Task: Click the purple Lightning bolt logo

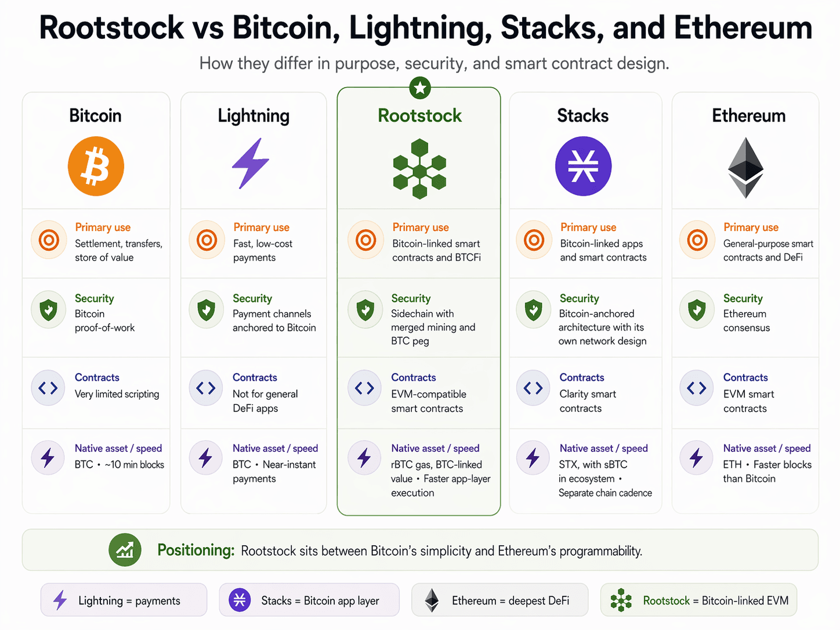Action: click(251, 164)
